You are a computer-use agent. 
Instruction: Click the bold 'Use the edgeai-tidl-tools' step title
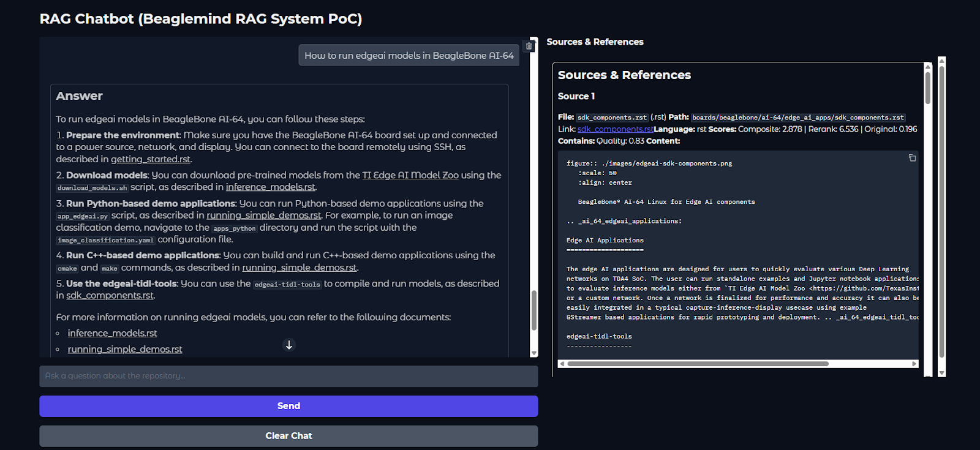pyautogui.click(x=122, y=283)
